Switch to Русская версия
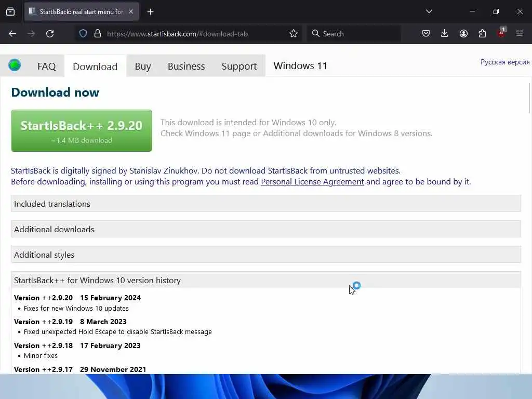The height and width of the screenshot is (399, 532). point(505,62)
